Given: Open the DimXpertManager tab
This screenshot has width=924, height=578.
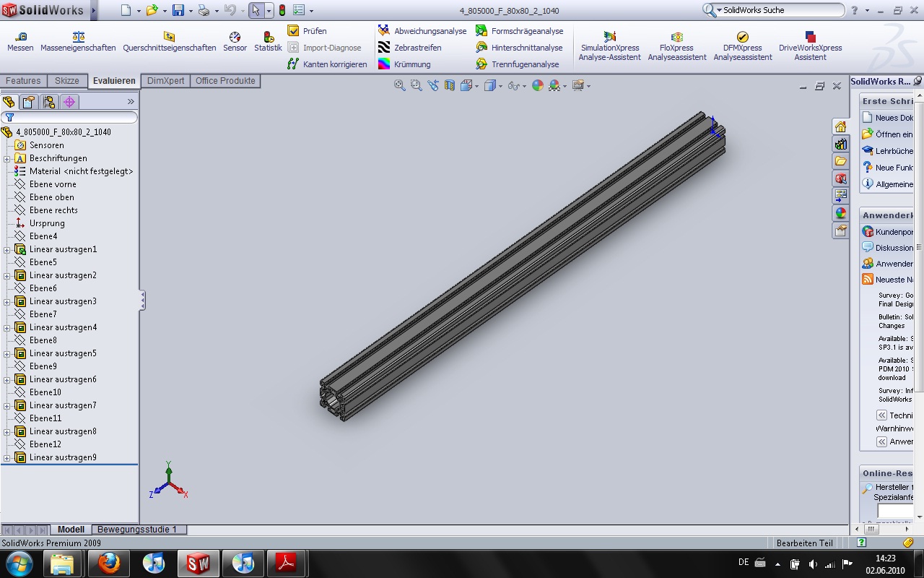Looking at the screenshot, I should tap(69, 102).
